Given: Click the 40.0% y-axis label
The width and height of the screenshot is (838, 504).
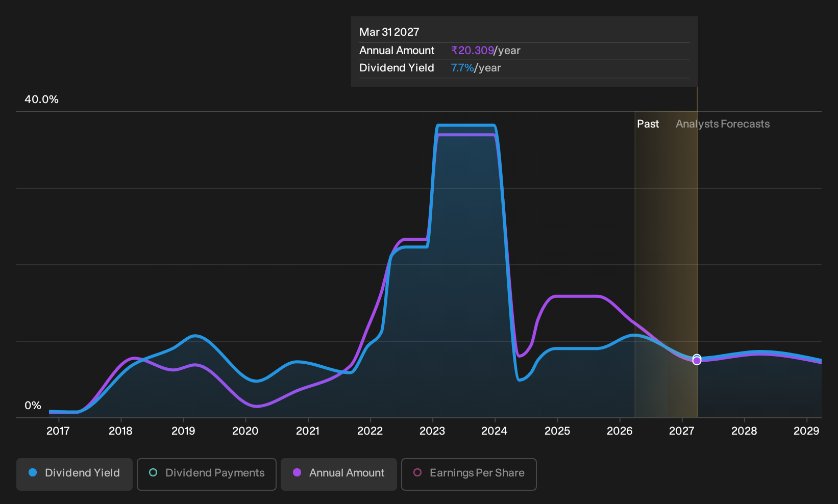Looking at the screenshot, I should [x=42, y=99].
